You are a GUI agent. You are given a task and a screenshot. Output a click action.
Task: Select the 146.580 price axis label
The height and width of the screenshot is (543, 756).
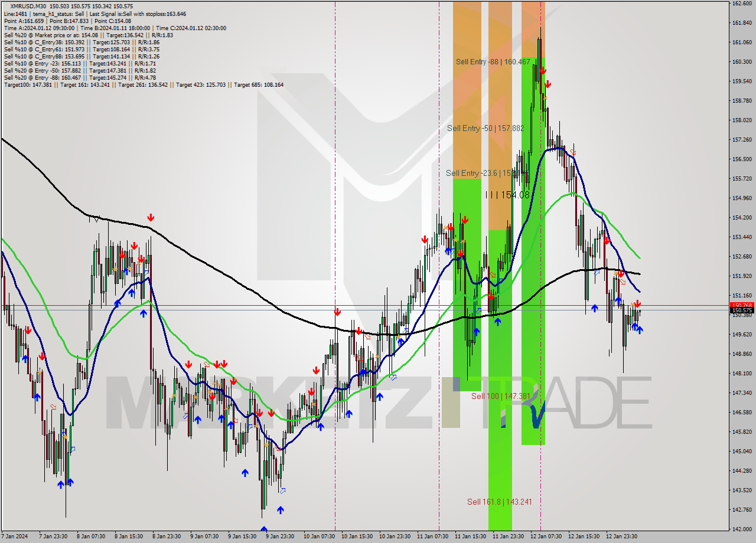(742, 412)
